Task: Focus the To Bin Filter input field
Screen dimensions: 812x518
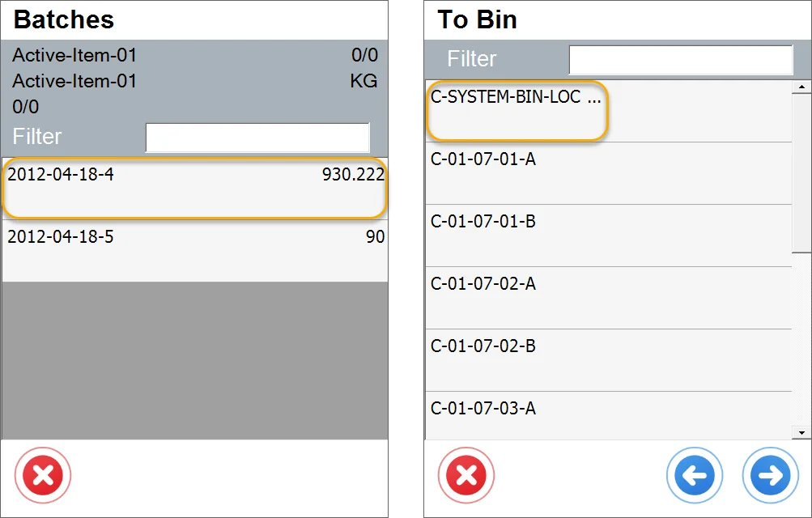Action: 680,59
